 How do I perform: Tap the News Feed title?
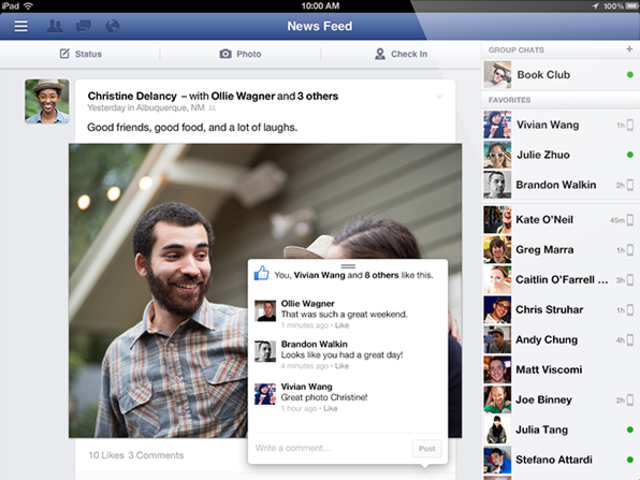pyautogui.click(x=320, y=26)
